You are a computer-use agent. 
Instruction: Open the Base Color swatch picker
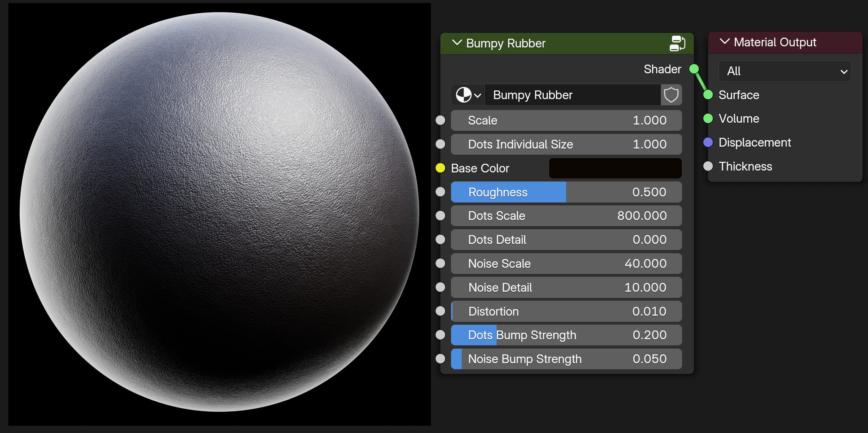pos(615,168)
